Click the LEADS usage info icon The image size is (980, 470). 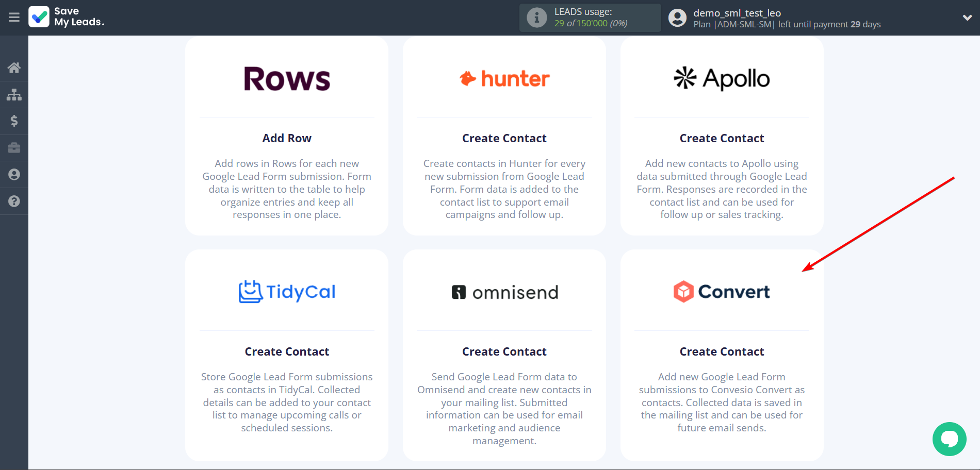tap(536, 18)
